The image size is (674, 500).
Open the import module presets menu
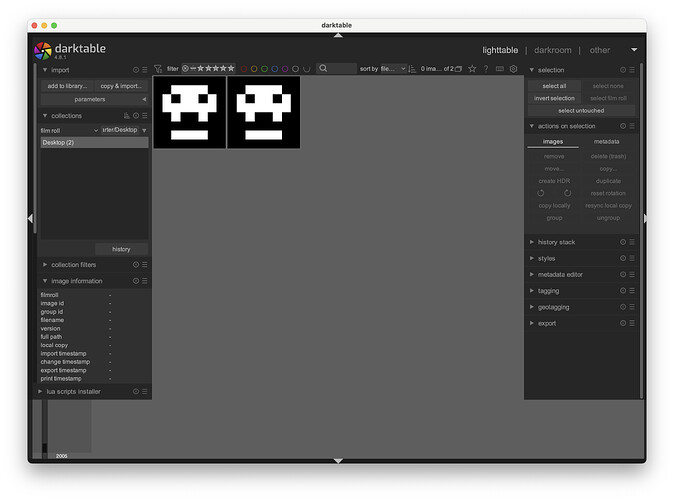145,70
